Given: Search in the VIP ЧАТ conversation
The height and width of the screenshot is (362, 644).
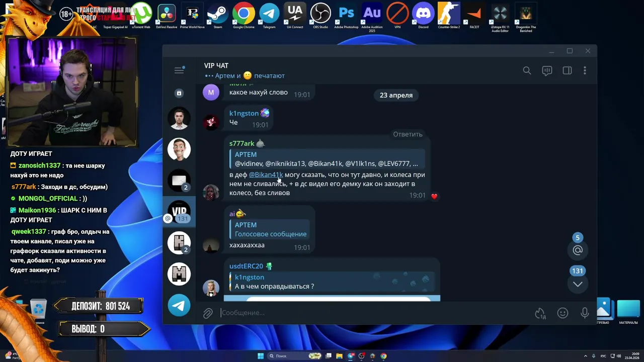Looking at the screenshot, I should coord(527,71).
